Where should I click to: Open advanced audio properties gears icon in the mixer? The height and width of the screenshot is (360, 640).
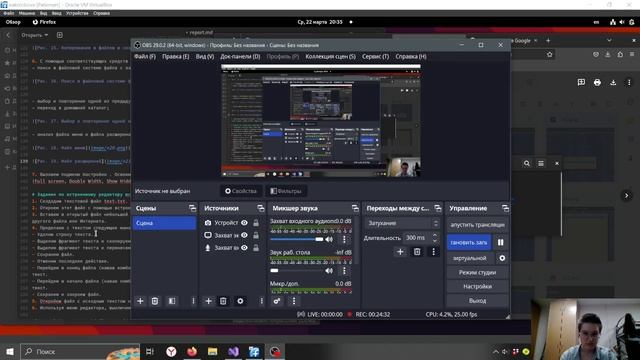[277, 301]
